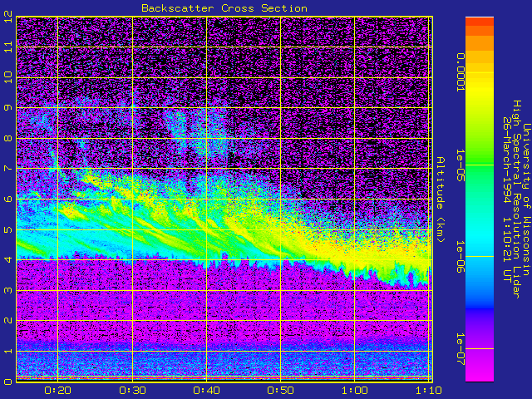Click the magenta bottom of the color bar
Screen dimensions: 532x399
[x=480, y=370]
